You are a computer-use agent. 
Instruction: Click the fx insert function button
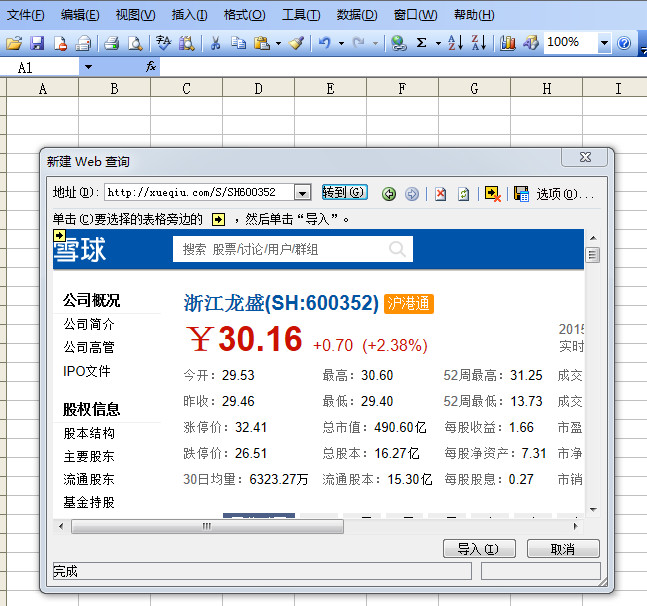(151, 66)
